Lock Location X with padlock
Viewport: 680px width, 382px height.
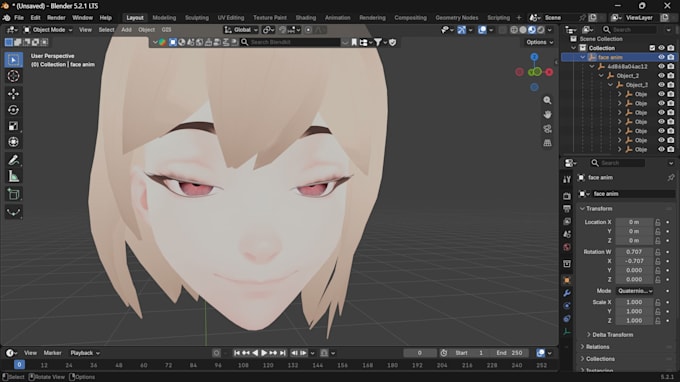[x=658, y=222]
